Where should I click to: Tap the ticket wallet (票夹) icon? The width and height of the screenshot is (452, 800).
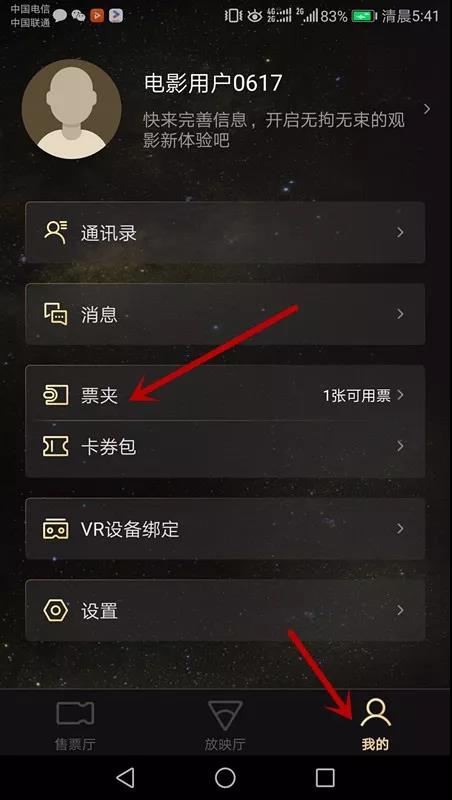[x=56, y=395]
